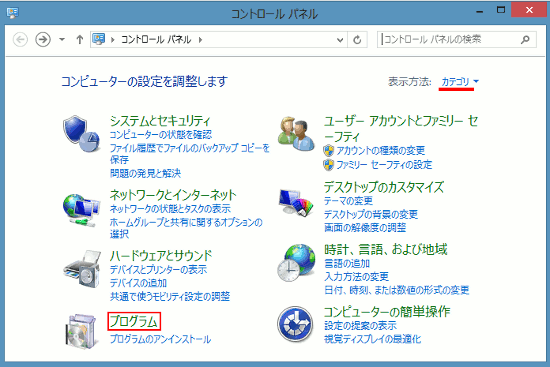This screenshot has height=367, width=550.
Task: Open システムとセキュリティ category
Action: (x=160, y=121)
